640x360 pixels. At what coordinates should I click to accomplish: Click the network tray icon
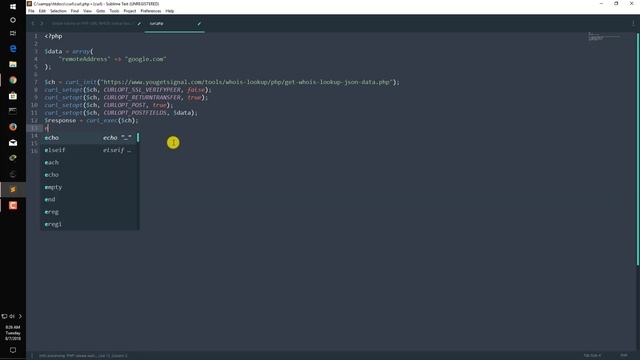4,316
